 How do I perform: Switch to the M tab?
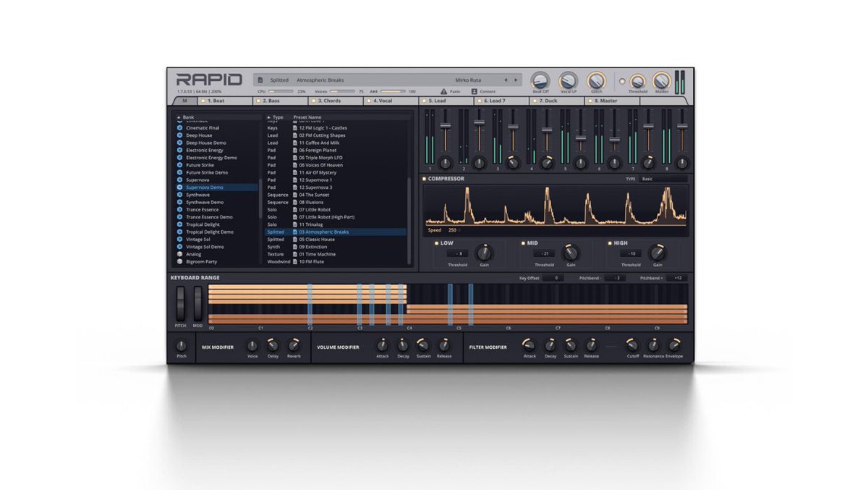[x=184, y=101]
